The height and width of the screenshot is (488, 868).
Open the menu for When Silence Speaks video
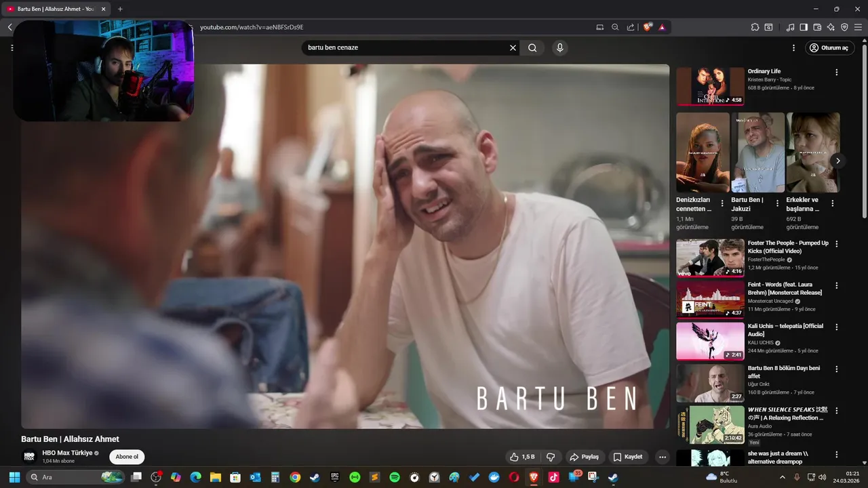tap(836, 411)
